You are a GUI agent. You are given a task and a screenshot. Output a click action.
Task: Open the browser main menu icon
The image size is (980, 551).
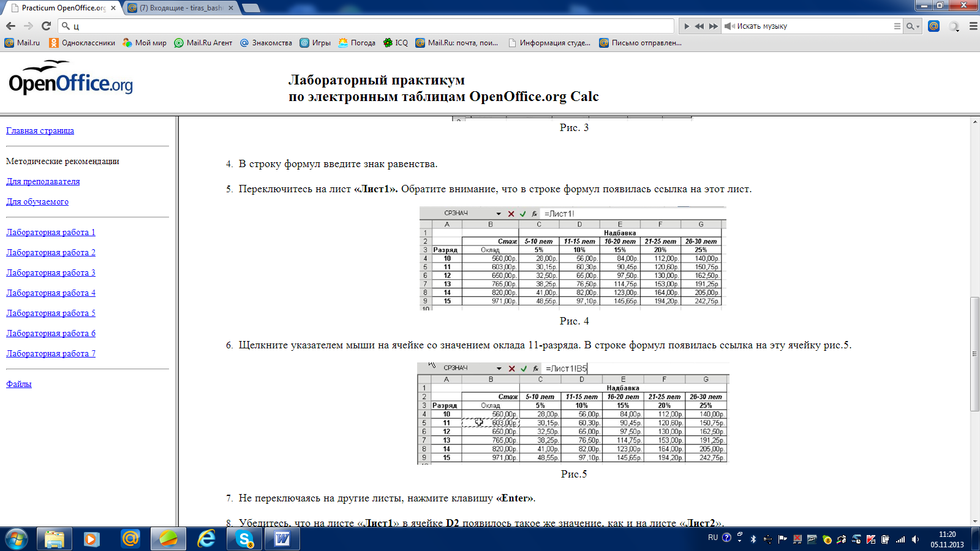tap(973, 26)
